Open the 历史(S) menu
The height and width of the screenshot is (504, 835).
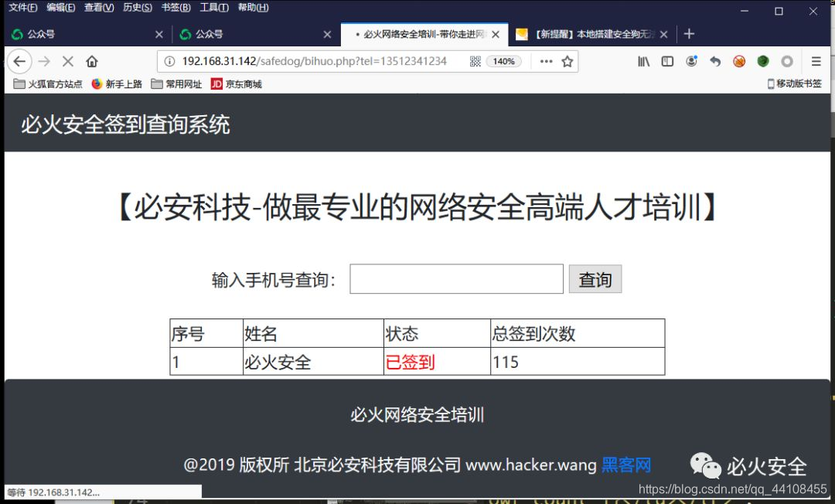(138, 8)
